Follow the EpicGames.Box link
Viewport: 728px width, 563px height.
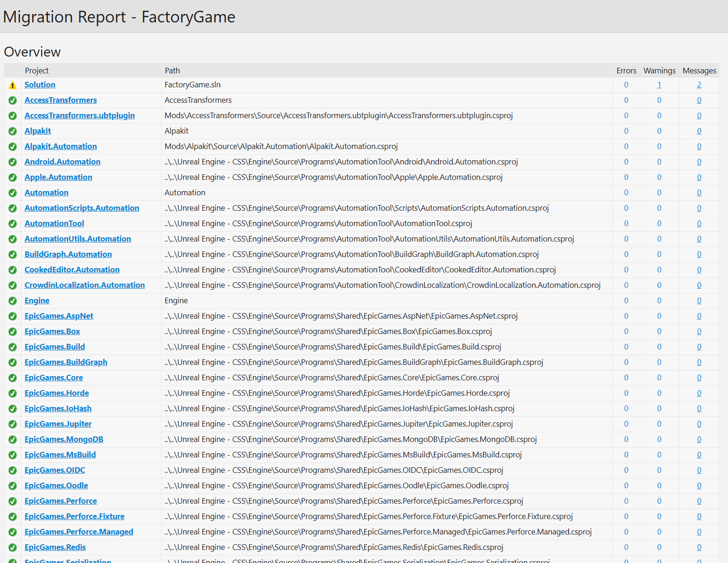pos(52,331)
